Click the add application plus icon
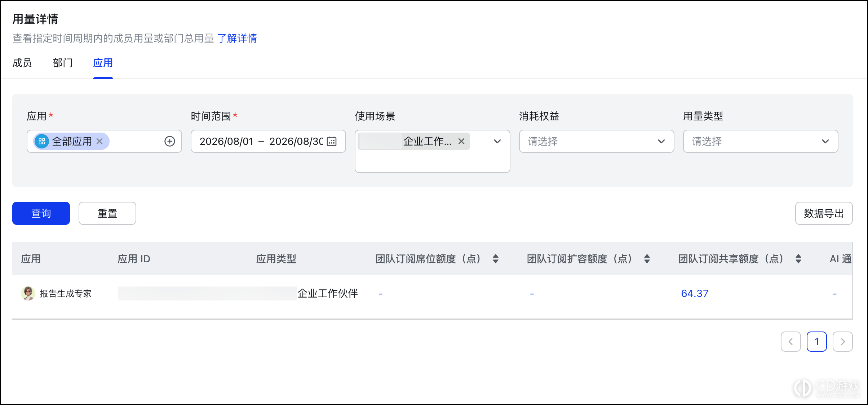 point(170,141)
